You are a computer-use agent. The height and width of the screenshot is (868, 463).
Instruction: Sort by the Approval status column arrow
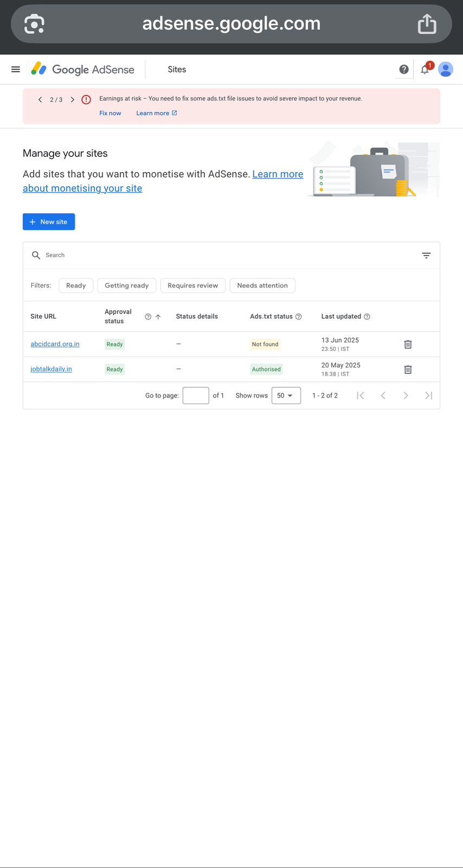coord(158,317)
